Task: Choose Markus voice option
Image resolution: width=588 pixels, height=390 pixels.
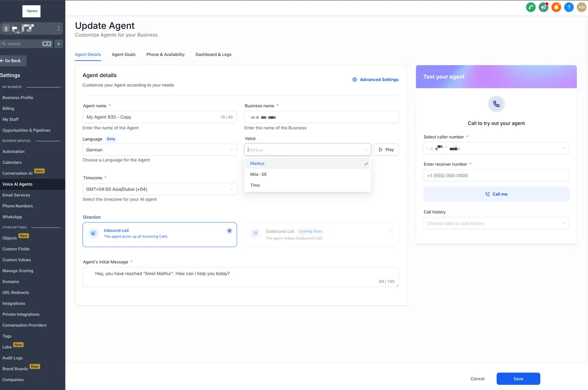Action: click(x=308, y=163)
